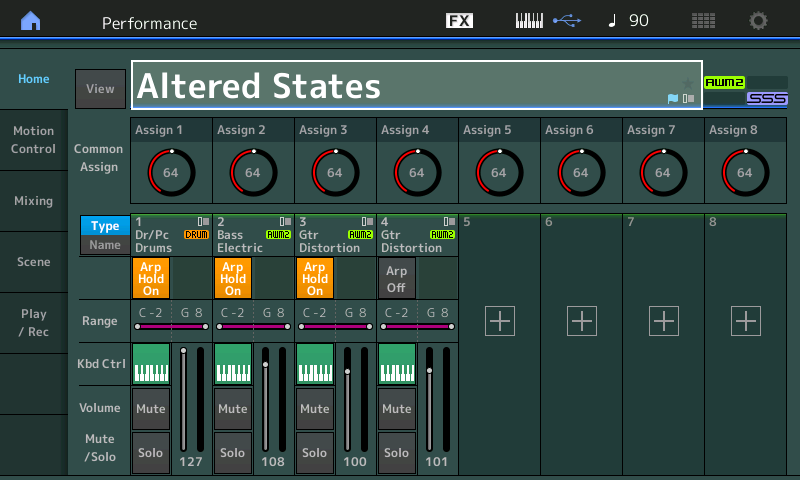Turn off Arp Hold on part 3

click(x=315, y=278)
